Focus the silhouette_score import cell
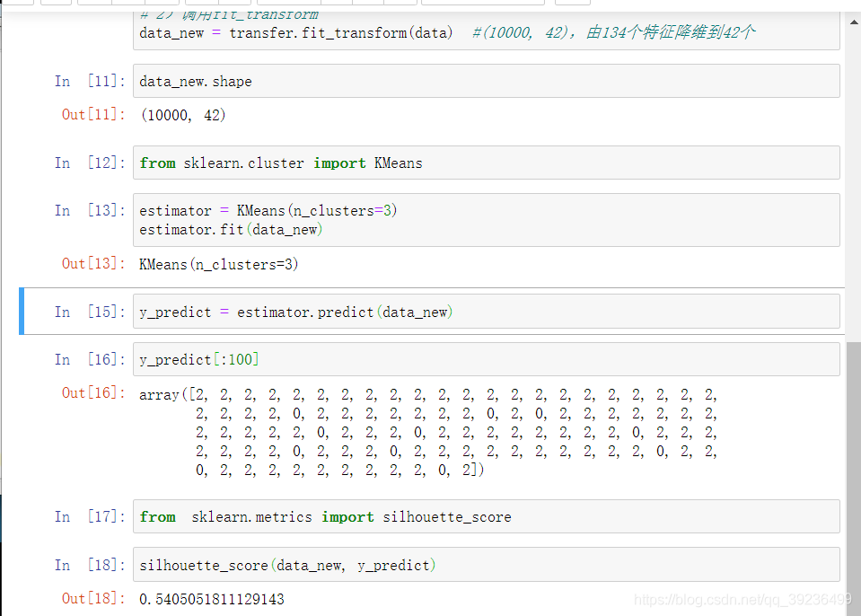The height and width of the screenshot is (616, 861). click(x=486, y=516)
